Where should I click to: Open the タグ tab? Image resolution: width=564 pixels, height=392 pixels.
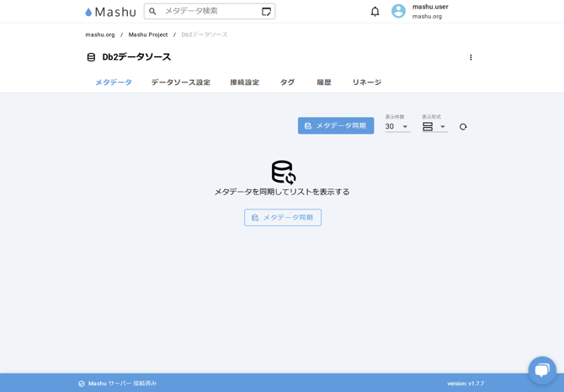287,82
